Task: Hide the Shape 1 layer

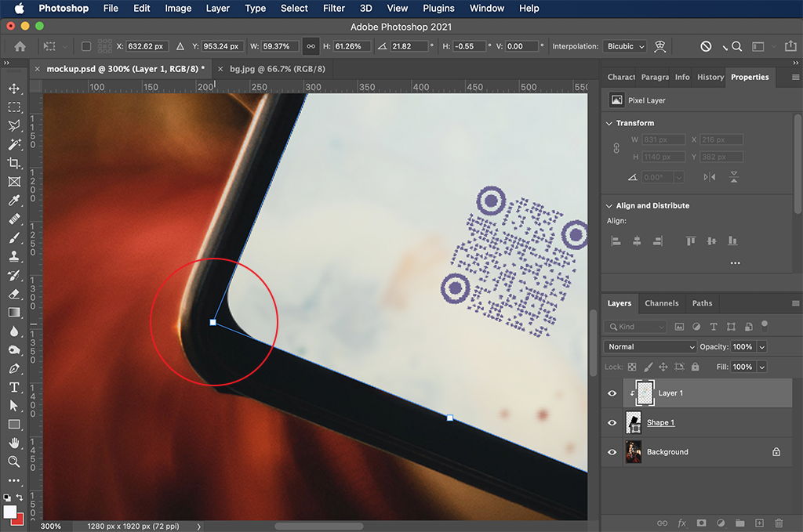Action: point(612,422)
